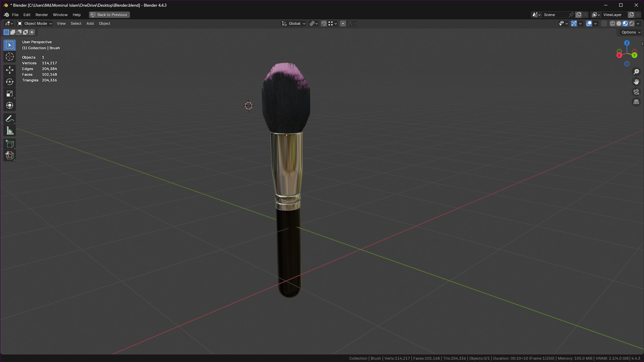
Task: Open object visibility and selectability dropdown
Action: pos(563,23)
